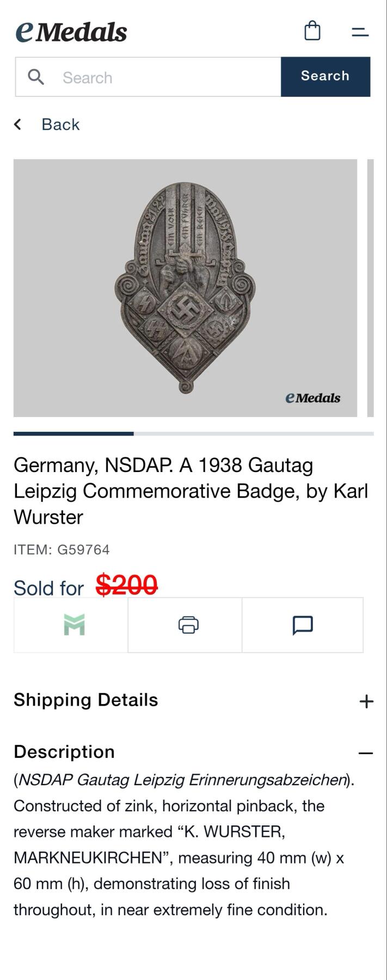Open the hamburger navigation menu
Viewport: 387px width, 980px height.
click(360, 32)
